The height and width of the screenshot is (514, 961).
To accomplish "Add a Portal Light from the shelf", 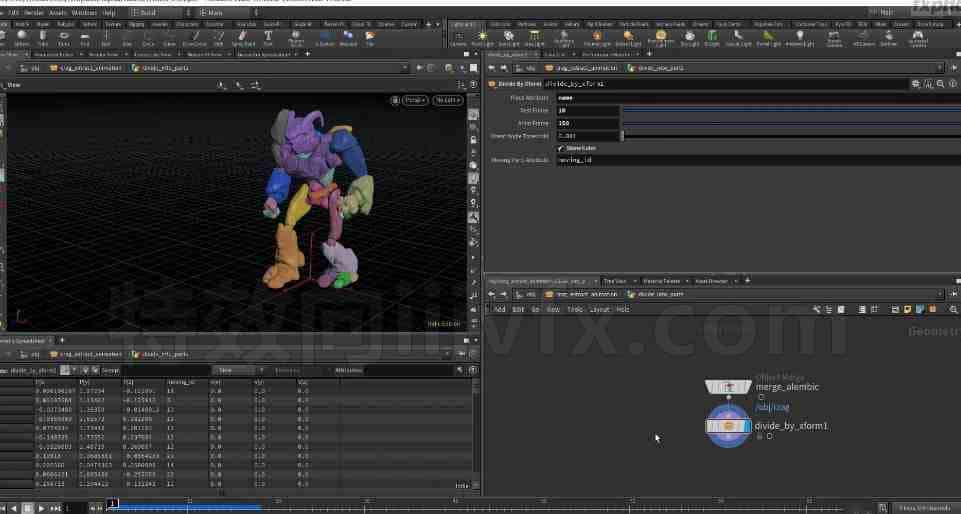I will (768, 39).
